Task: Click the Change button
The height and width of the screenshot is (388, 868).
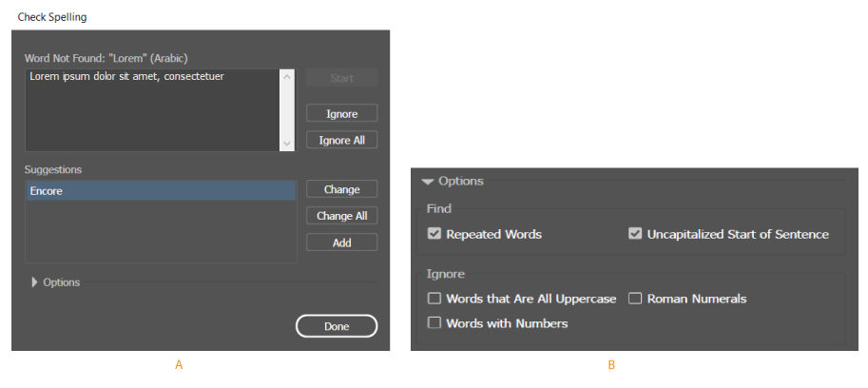Action: [x=341, y=189]
